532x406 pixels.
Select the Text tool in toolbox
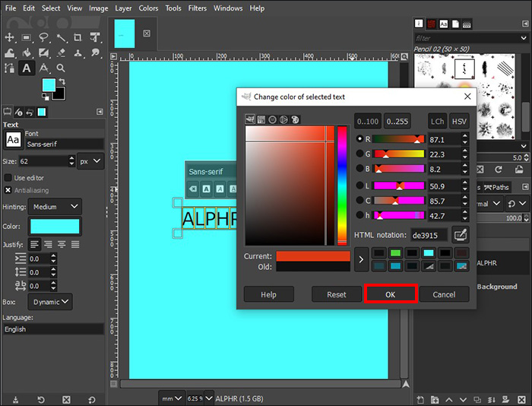pos(26,68)
